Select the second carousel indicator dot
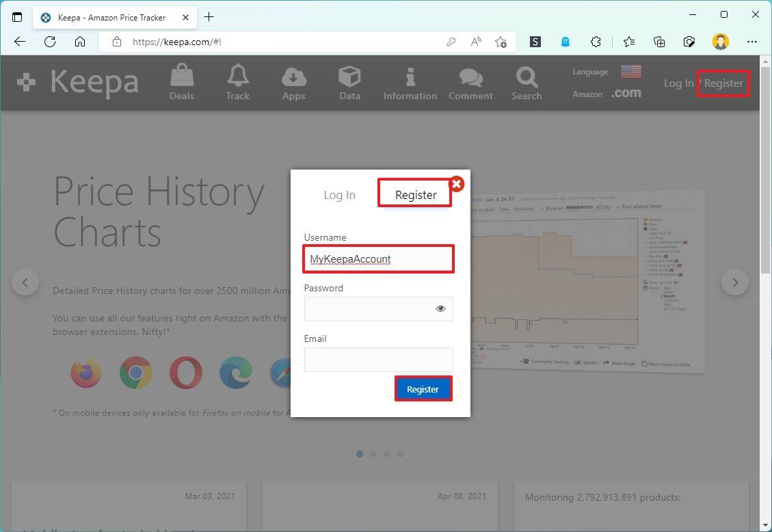772x532 pixels. pyautogui.click(x=373, y=453)
